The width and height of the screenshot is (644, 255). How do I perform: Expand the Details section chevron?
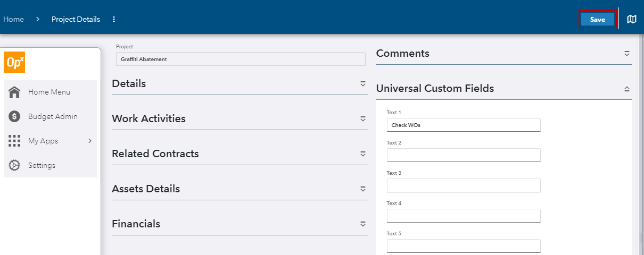click(363, 84)
